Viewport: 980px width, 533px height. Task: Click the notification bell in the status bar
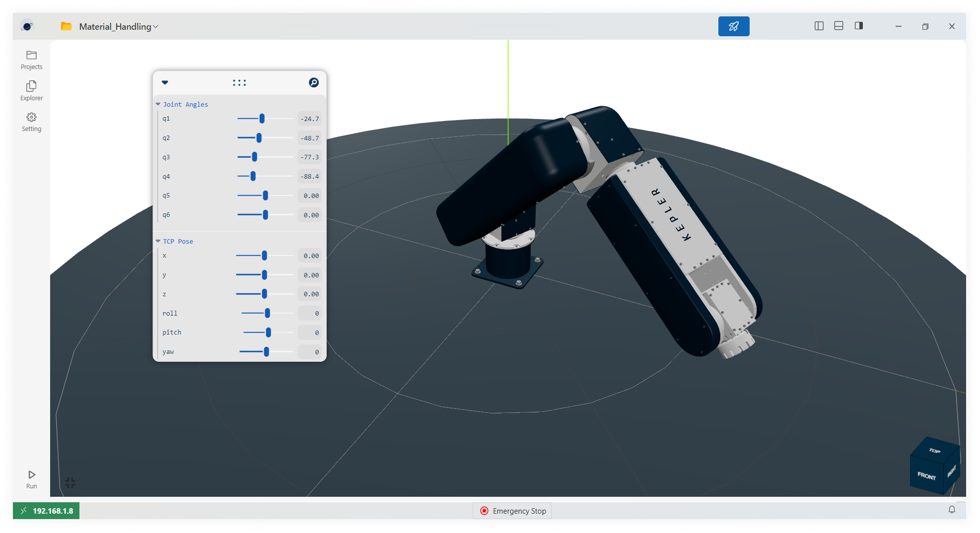coord(952,510)
